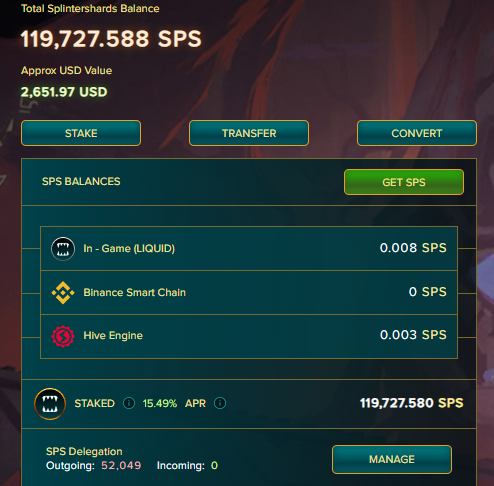This screenshot has width=494, height=486.
Task: Open MANAGE for SPS delegation
Action: click(x=392, y=459)
